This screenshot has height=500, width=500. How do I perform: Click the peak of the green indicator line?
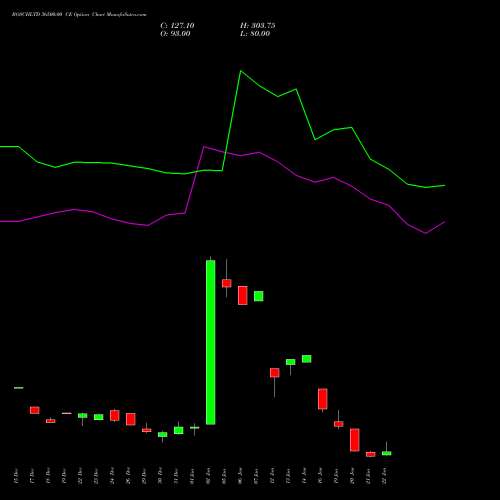[241, 71]
